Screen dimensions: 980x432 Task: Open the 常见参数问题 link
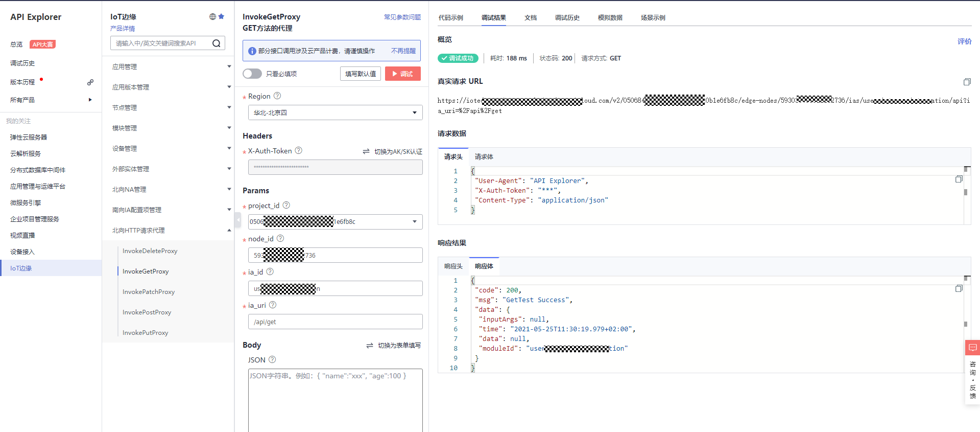tap(402, 17)
